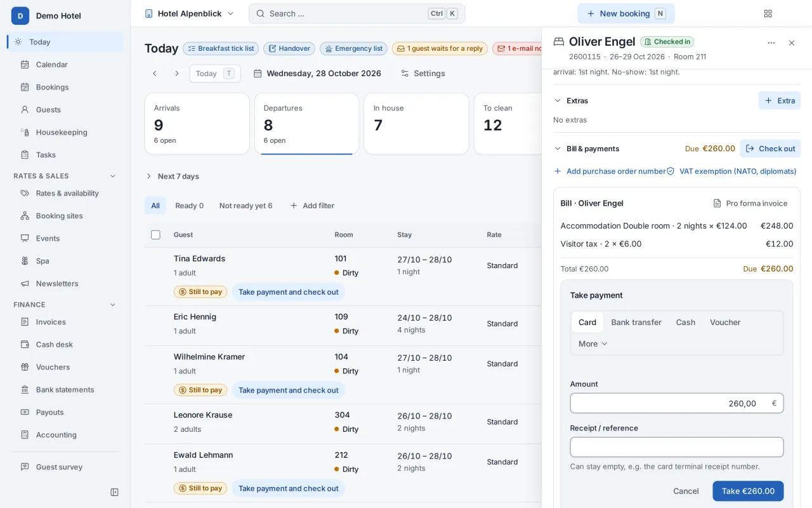This screenshot has width=812, height=508.
Task: Collapse the Finance sidebar group
Action: click(x=113, y=305)
